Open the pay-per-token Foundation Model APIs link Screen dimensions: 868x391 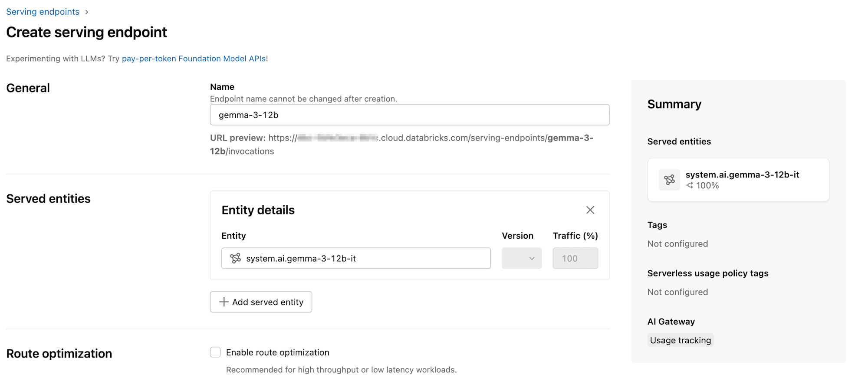[x=194, y=58]
